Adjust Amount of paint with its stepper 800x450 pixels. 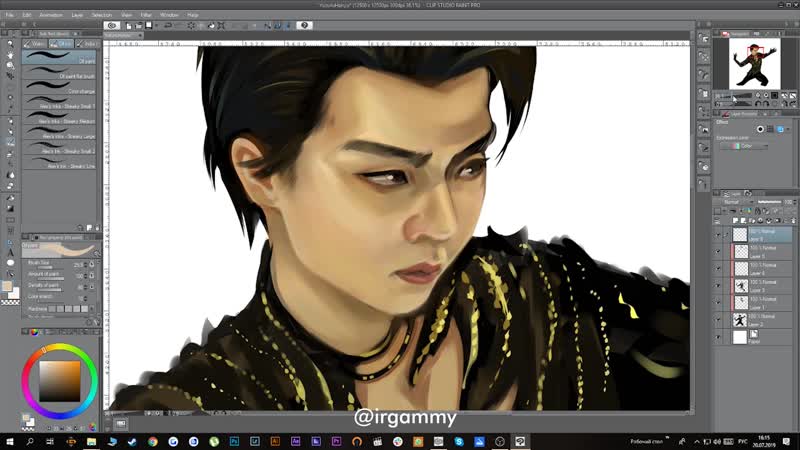click(86, 276)
